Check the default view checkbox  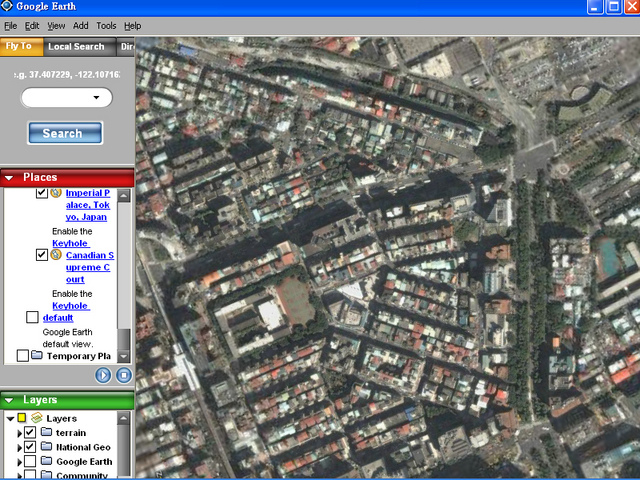(x=32, y=317)
